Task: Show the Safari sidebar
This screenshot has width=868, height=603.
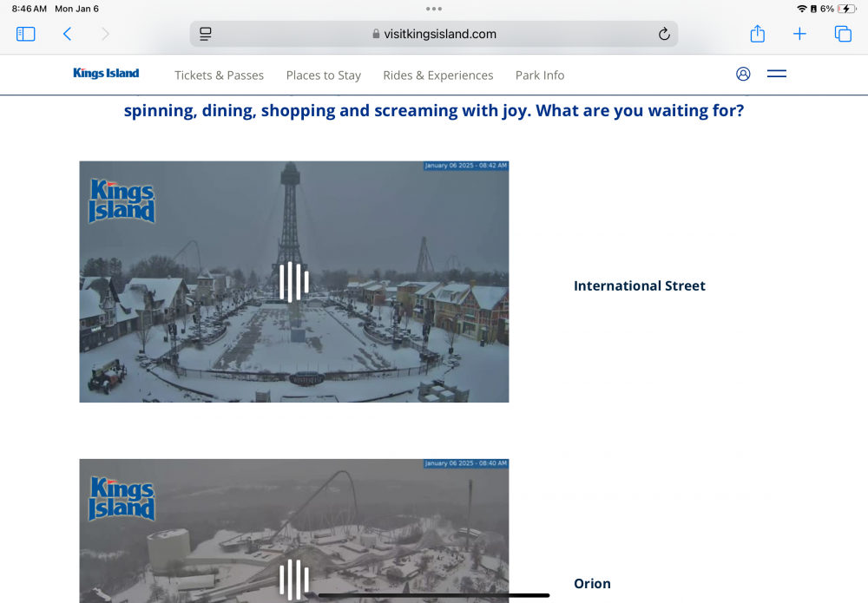Action: point(26,34)
